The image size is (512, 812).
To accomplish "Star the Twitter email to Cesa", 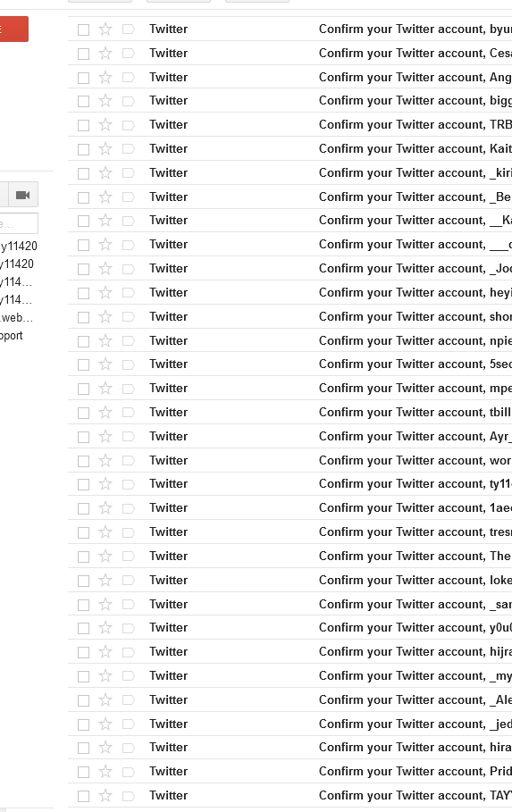I will [x=105, y=53].
